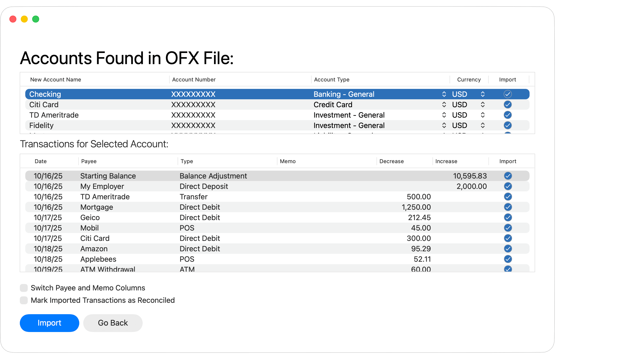This screenshot has height=359, width=644.
Task: Uncheck Import for the Fidelity account
Action: (x=508, y=126)
